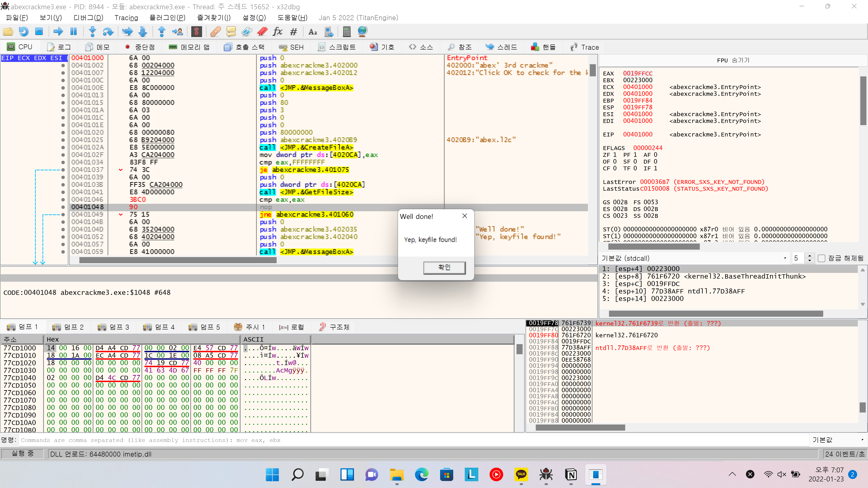Pause execution with the pause icon

point(74,32)
